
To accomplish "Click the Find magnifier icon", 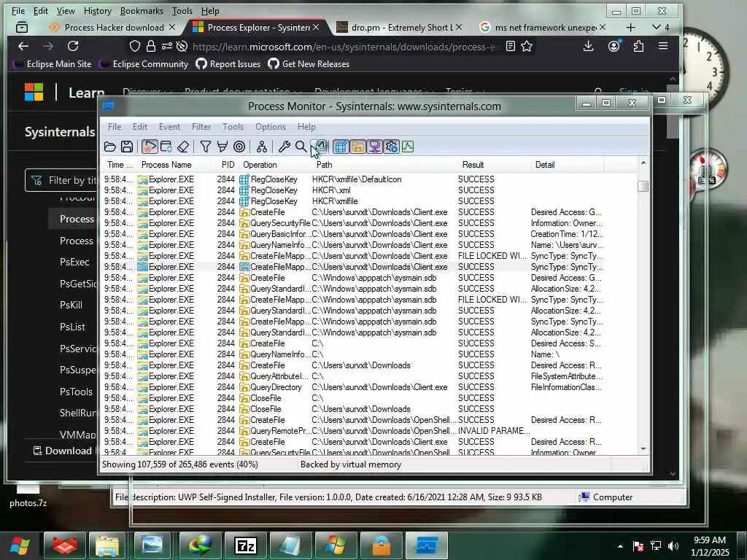I will 301,147.
